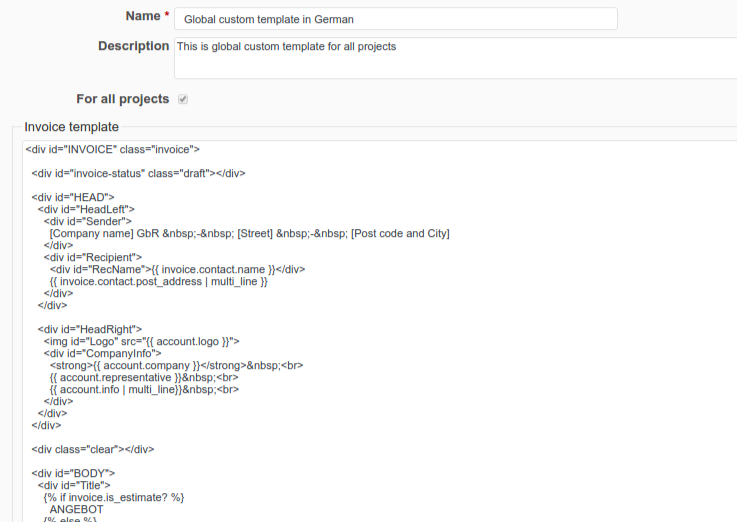Place cursor on the clear class div line

pos(92,449)
